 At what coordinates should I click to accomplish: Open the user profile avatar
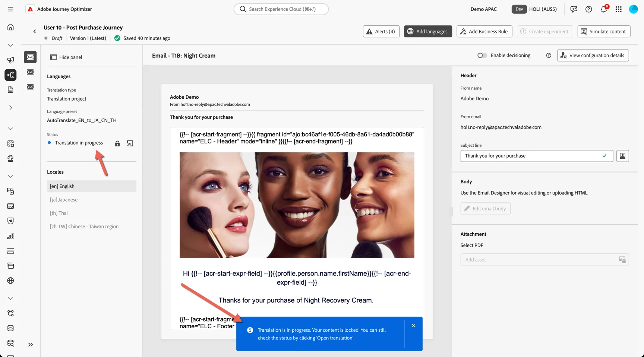coord(634,9)
